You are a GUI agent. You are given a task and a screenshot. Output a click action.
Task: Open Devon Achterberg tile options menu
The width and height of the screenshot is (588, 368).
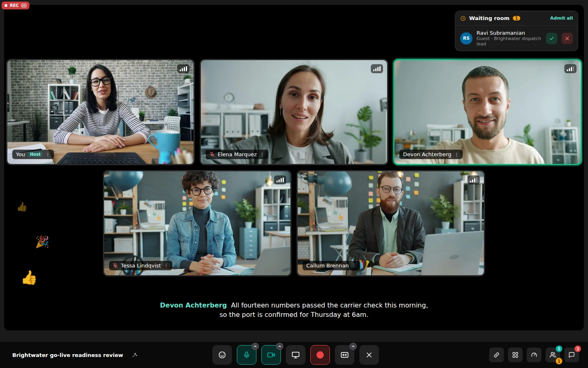click(x=457, y=154)
